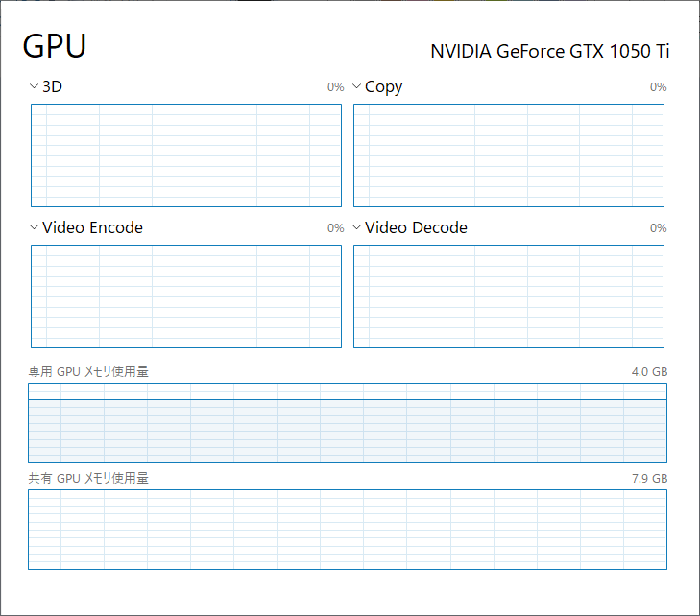Click the Video Encode engine label

[x=92, y=228]
